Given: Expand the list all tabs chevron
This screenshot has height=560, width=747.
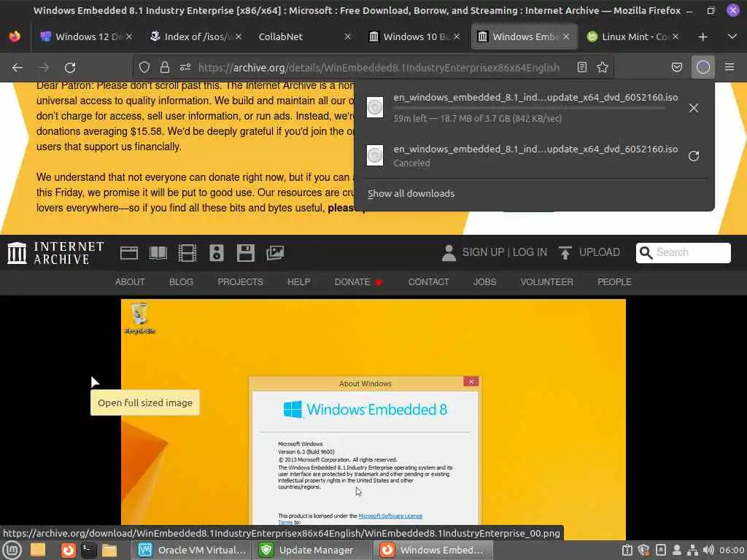Looking at the screenshot, I should [x=732, y=36].
